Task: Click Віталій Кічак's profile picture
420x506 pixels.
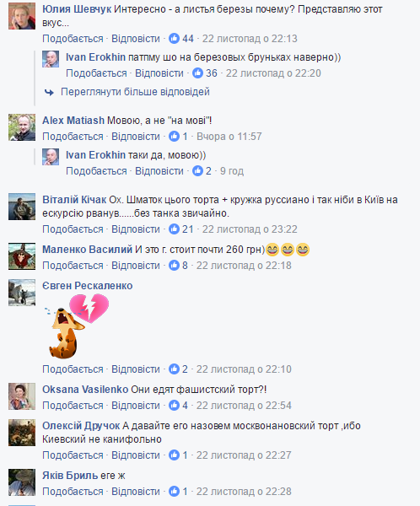Action: (x=22, y=207)
